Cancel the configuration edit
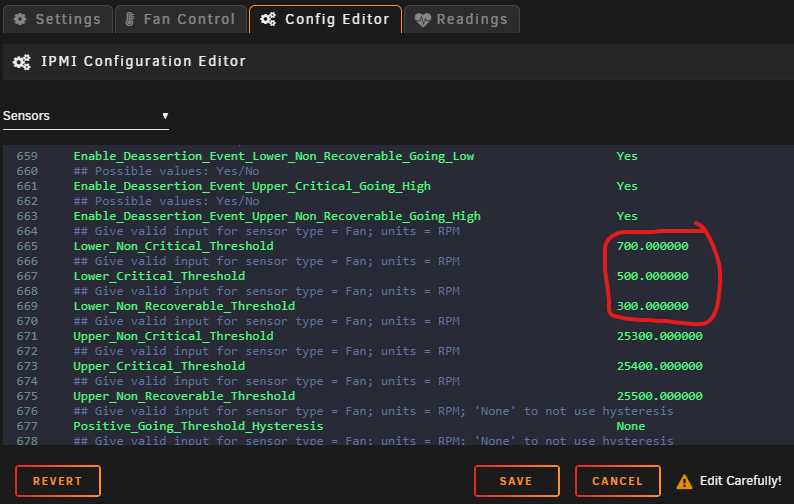The height and width of the screenshot is (504, 794). tap(617, 481)
